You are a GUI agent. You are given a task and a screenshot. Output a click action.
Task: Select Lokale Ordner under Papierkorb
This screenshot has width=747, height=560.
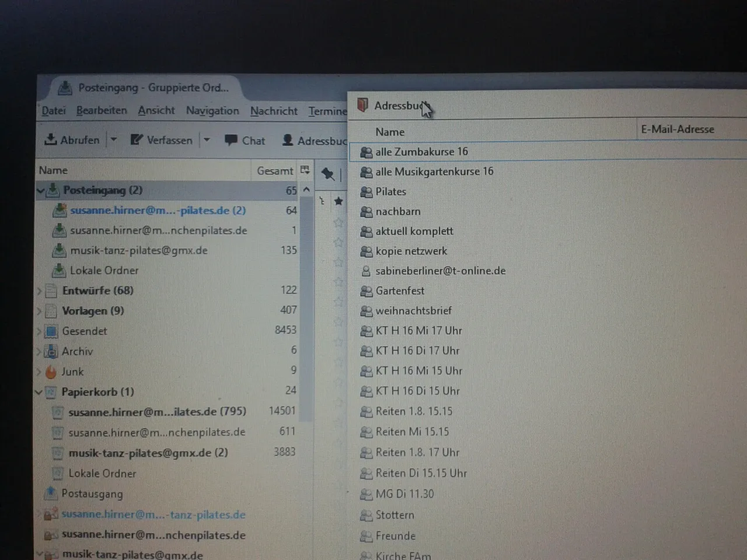(102, 474)
